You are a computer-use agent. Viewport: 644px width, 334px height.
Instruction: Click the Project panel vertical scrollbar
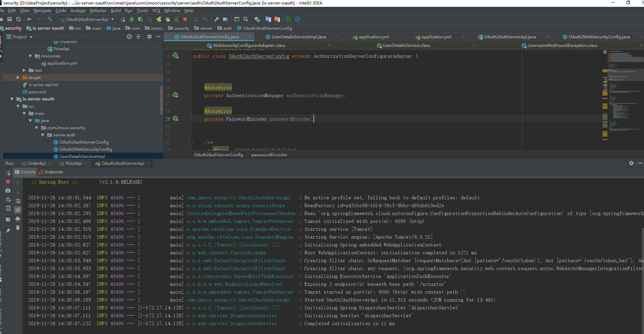click(162, 100)
